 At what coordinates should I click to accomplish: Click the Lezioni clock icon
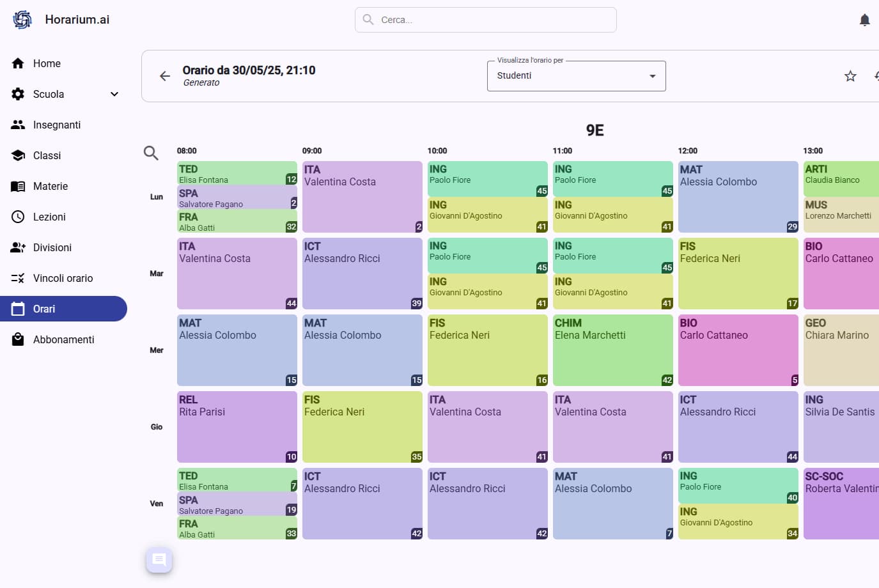(18, 217)
